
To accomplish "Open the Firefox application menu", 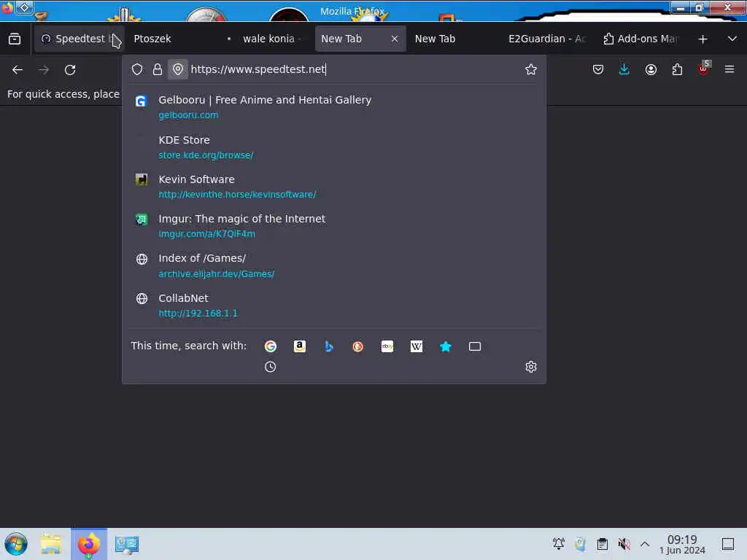I will click(x=729, y=69).
